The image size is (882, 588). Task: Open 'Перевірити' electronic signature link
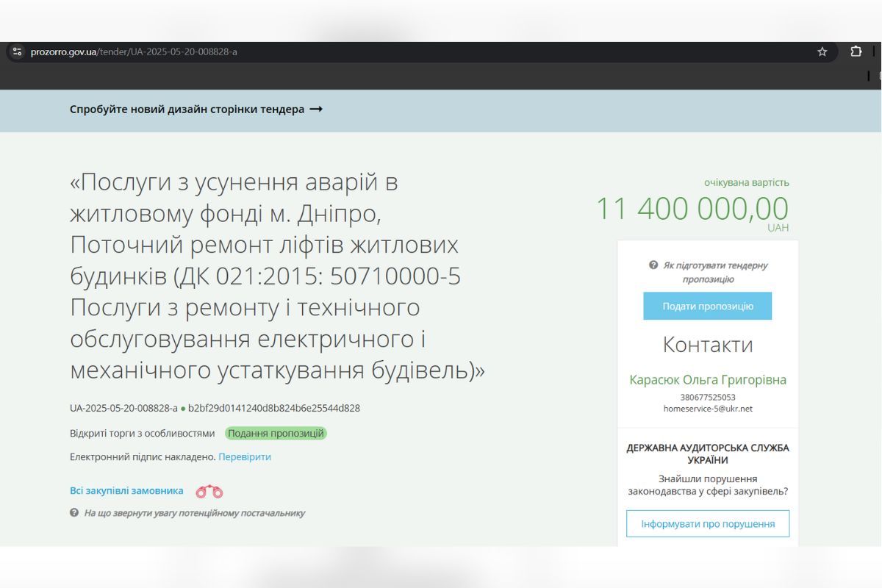coord(245,456)
